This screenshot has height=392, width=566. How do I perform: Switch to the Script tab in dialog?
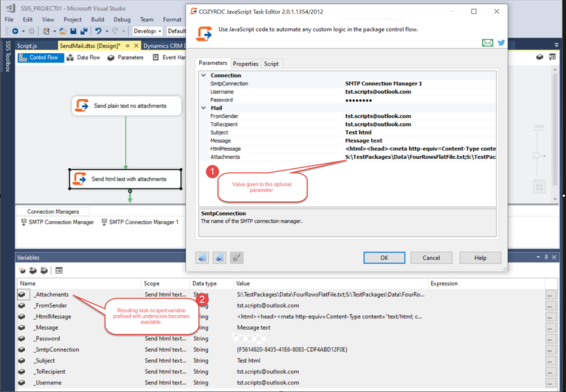271,64
